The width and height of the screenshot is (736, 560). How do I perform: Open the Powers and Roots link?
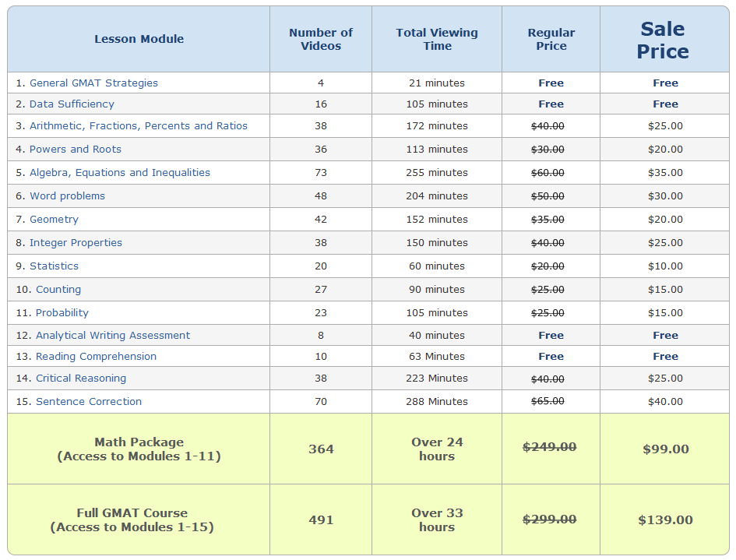pos(75,150)
